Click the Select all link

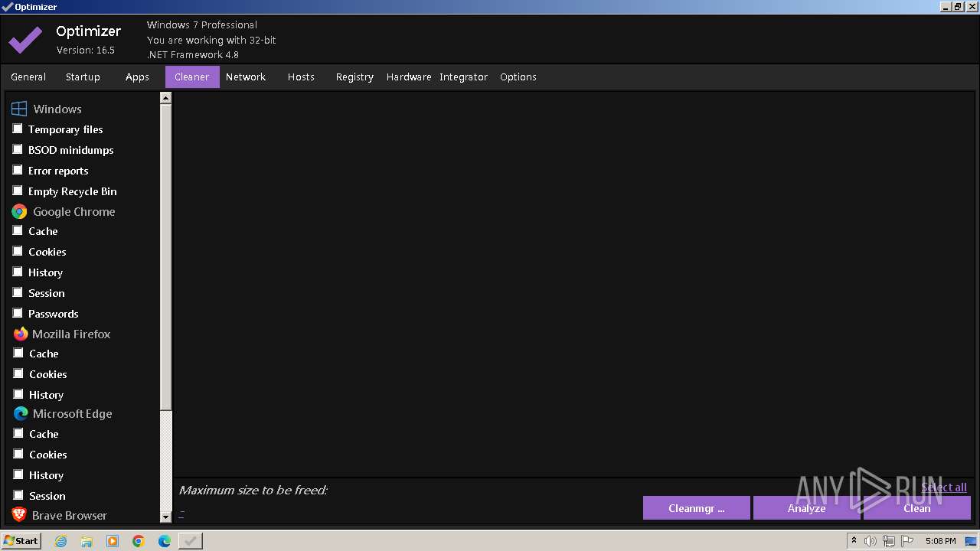tap(944, 487)
